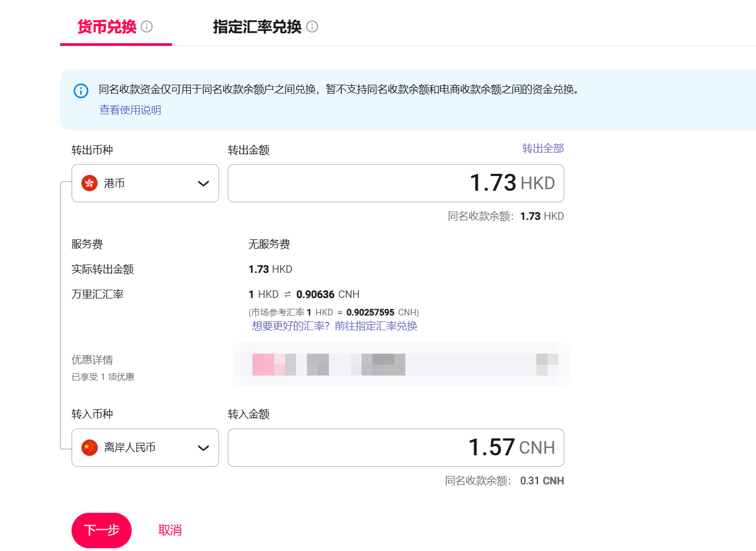Click info icon next to 货币兑换 tab
Viewport: 756px width, 551px height.
[147, 26]
